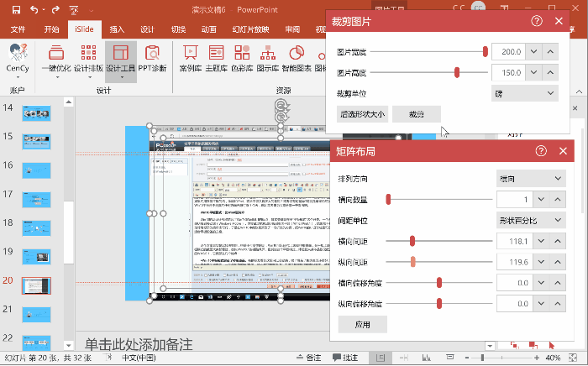
Task: Open the 文件 menu tab
Action: click(18, 29)
